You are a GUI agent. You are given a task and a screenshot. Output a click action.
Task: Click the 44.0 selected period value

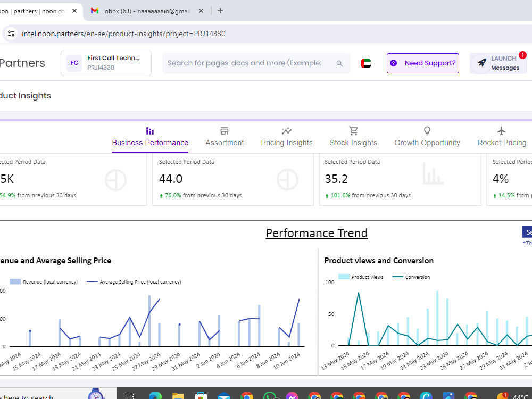[x=171, y=179]
